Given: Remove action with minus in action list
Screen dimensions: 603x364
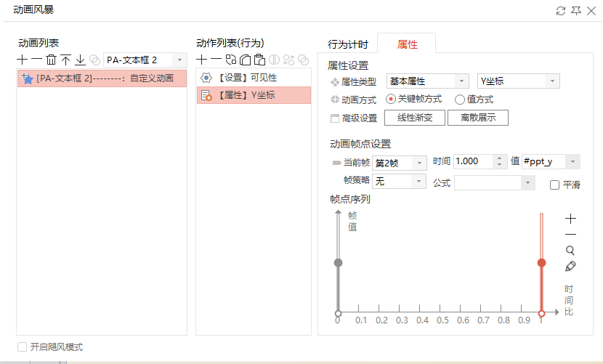Looking at the screenshot, I should (216, 60).
